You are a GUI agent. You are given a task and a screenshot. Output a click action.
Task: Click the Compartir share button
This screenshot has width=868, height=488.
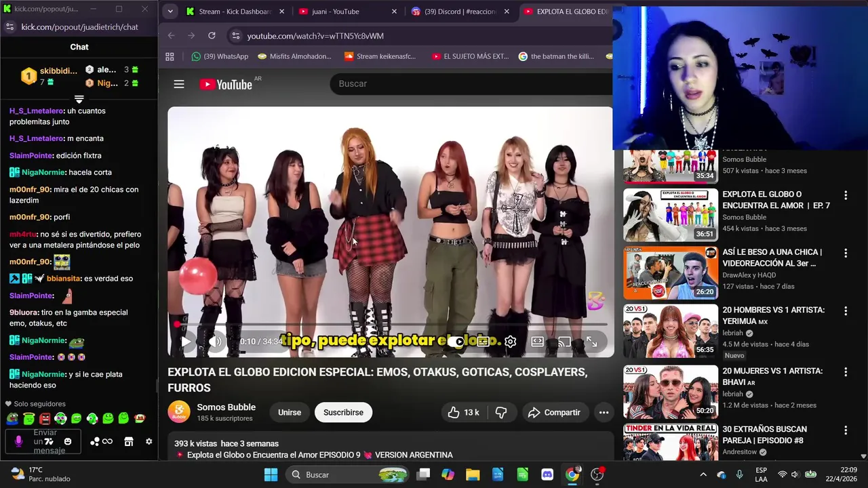tap(554, 412)
